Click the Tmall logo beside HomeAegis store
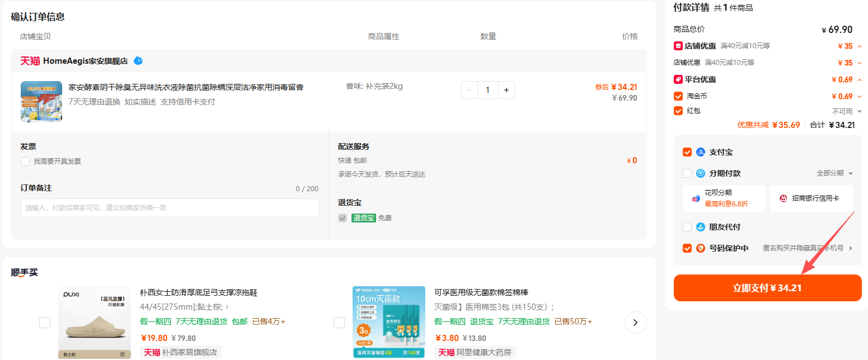 (x=30, y=61)
